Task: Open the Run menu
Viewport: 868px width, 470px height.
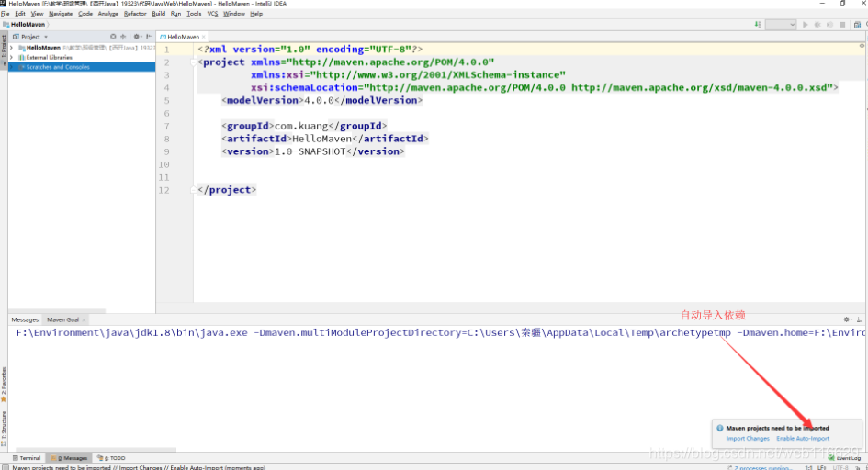Action: (175, 14)
